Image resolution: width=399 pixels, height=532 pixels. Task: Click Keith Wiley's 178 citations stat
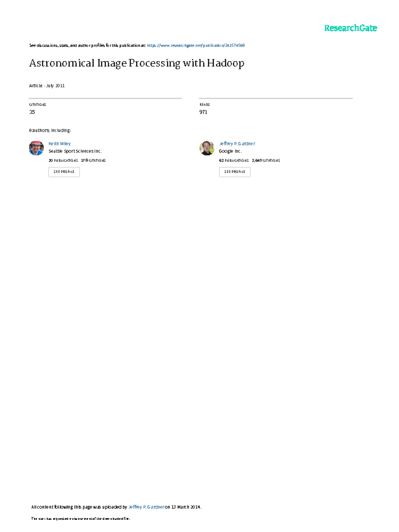(93, 161)
